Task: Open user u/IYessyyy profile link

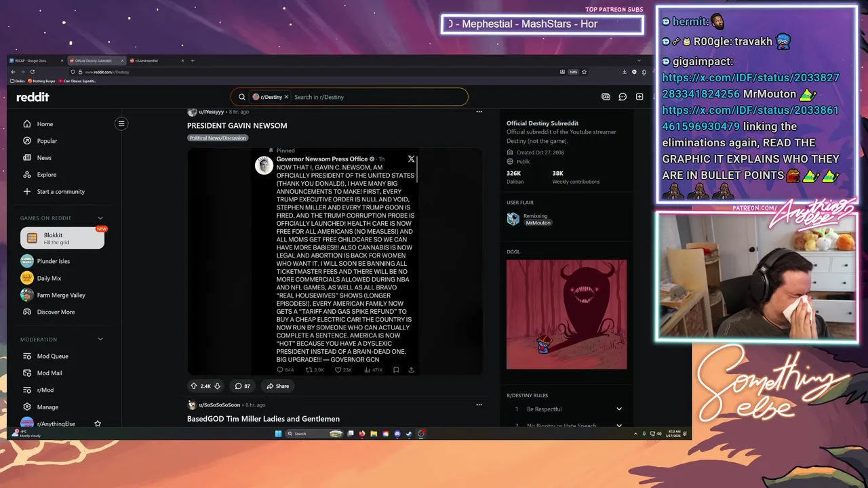Action: tap(212, 112)
